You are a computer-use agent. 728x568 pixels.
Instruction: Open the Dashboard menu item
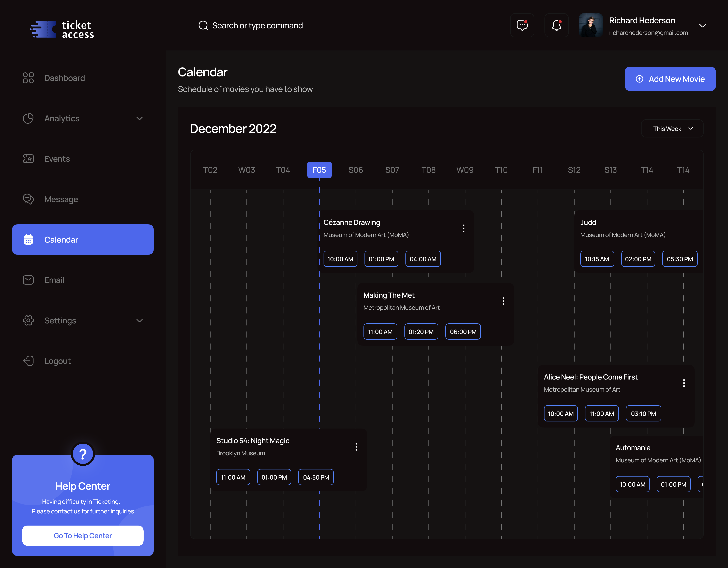(x=83, y=78)
